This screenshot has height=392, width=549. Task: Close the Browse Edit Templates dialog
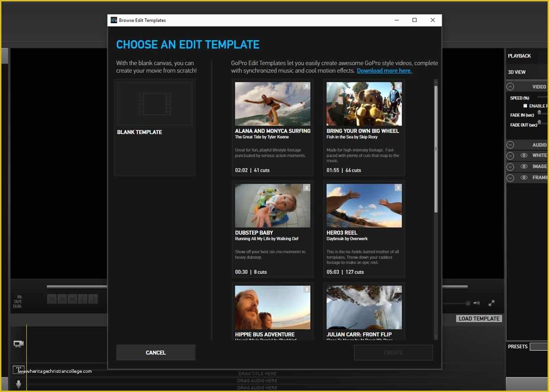pos(433,20)
